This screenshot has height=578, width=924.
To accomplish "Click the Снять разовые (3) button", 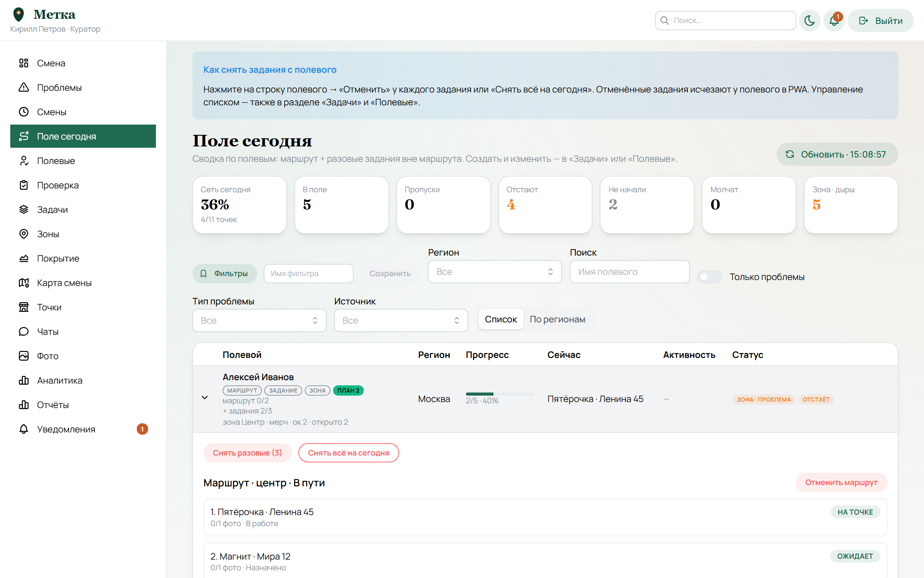I will click(x=247, y=453).
